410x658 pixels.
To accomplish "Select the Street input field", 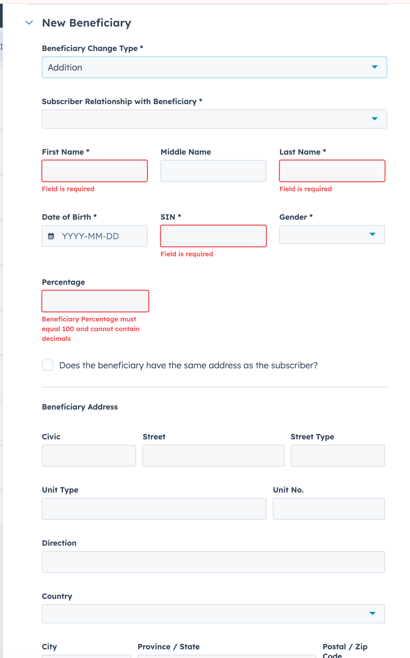I will [213, 456].
